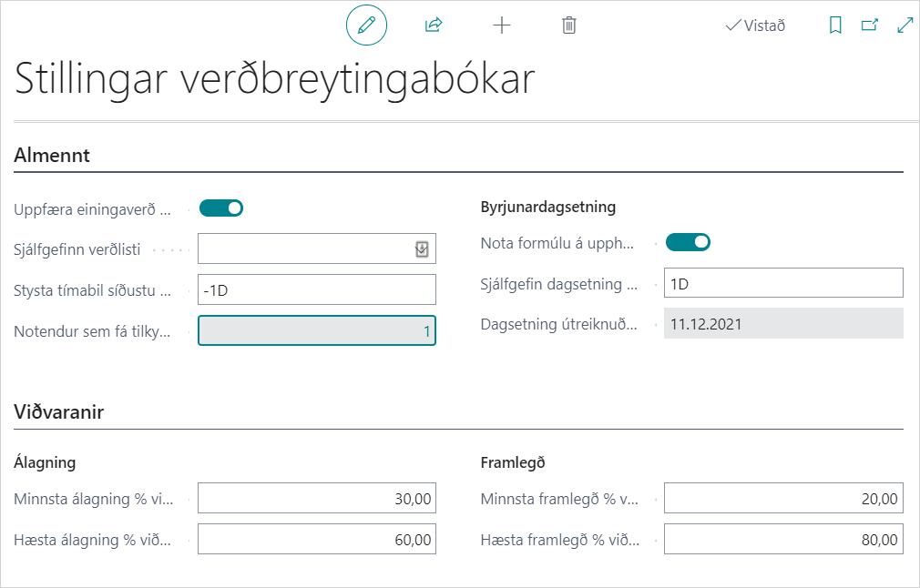Click the Hæsta framlegð % field showing 80,00
Screen dimensions: 920x588
783,540
